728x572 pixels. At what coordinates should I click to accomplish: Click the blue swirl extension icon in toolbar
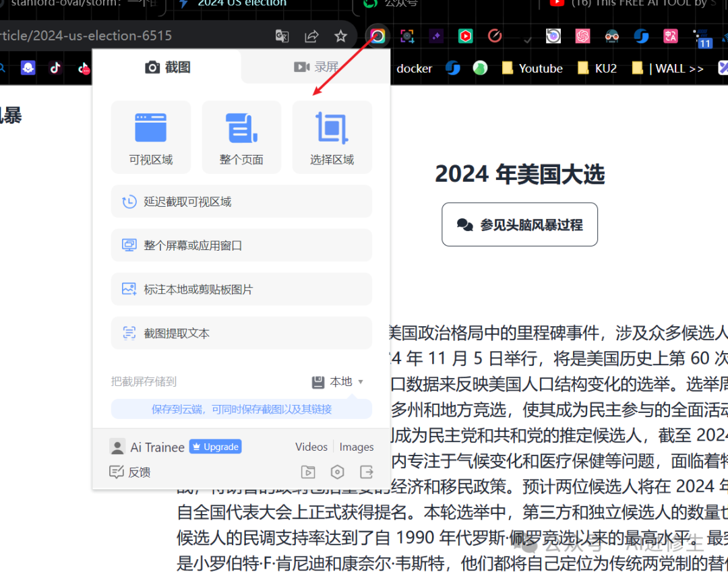[641, 36]
